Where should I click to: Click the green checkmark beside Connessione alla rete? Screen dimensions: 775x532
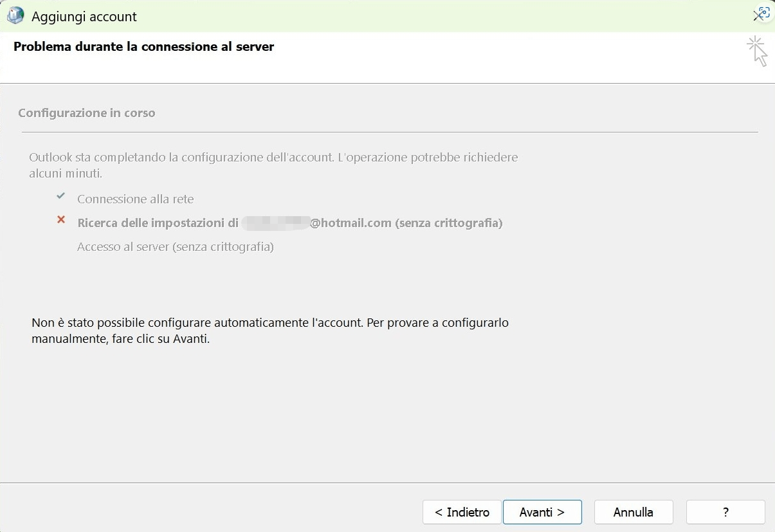pos(61,196)
